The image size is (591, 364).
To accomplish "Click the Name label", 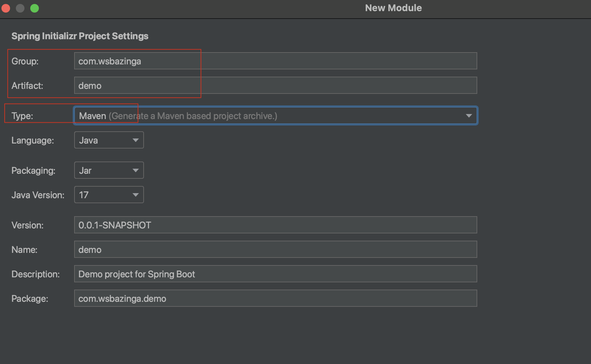I will coord(24,250).
